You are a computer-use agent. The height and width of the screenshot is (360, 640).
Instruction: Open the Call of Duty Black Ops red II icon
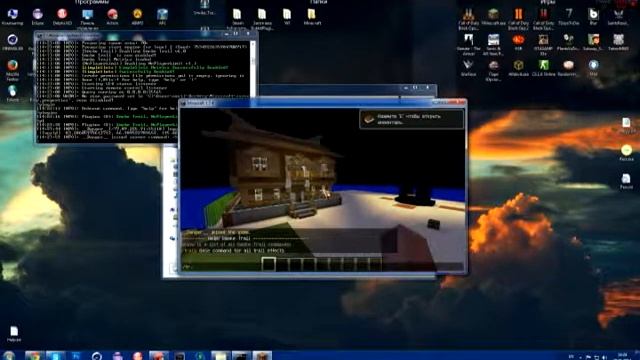point(543,19)
